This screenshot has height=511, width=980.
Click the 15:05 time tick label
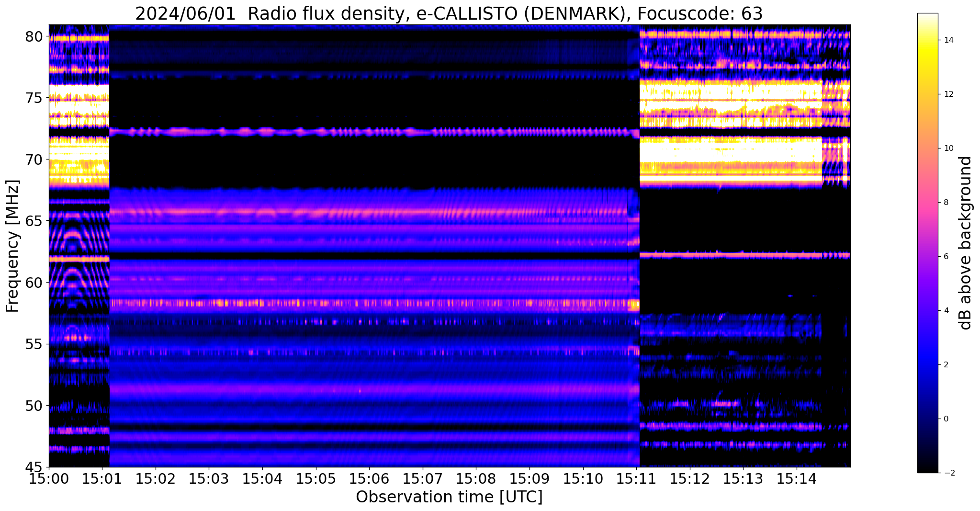coord(316,479)
